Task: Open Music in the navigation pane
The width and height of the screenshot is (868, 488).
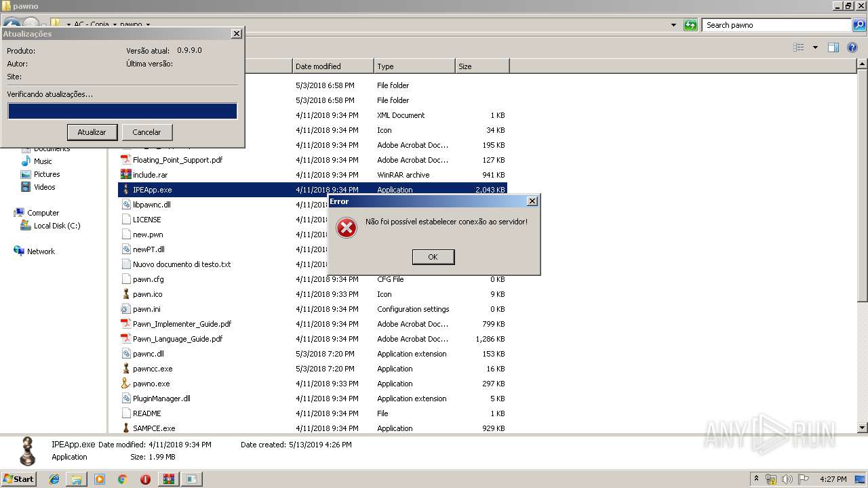Action: (43, 161)
